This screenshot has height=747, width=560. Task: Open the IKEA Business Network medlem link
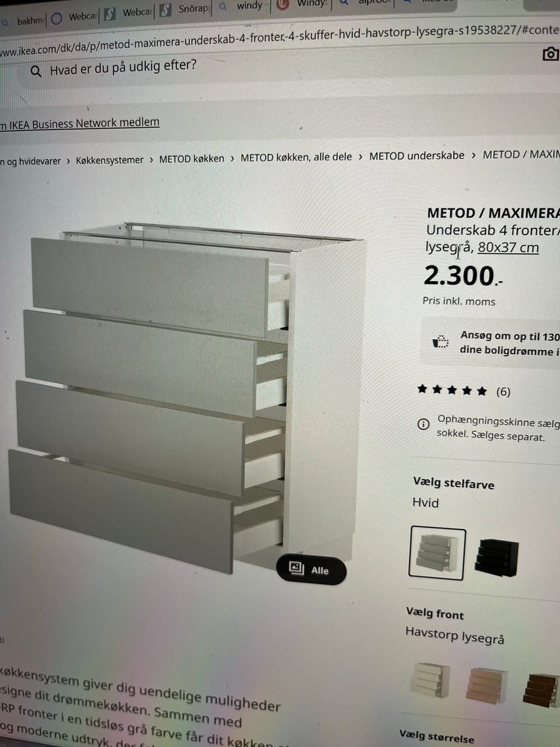pos(80,124)
